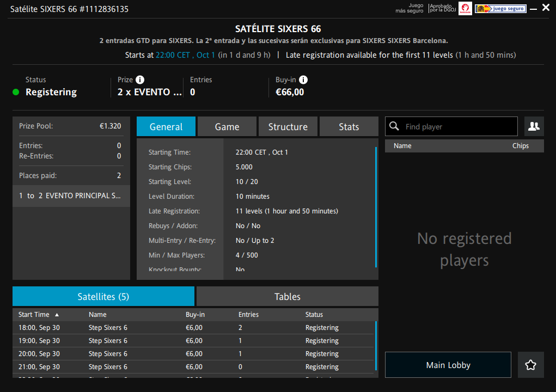Screen dimensions: 556x392
Task: Open the Structure tab
Action: [x=288, y=126]
